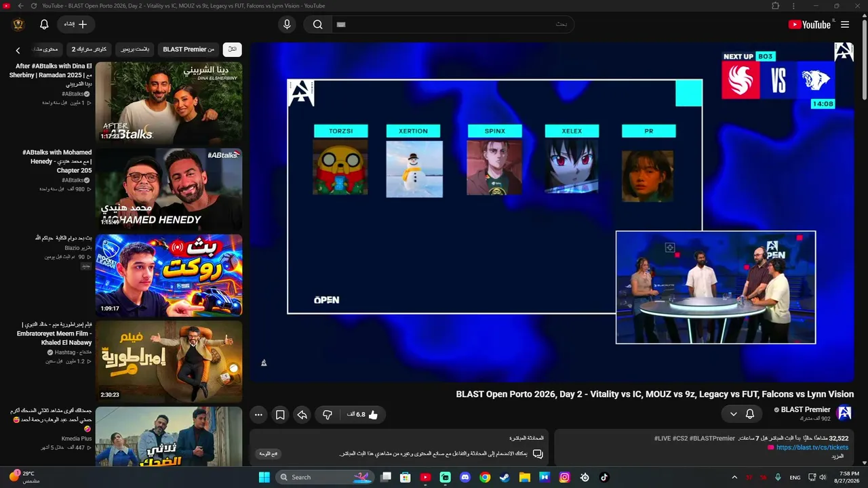Image resolution: width=868 pixels, height=488 pixels.
Task: Expand description with 'المزيد'
Action: (x=837, y=456)
